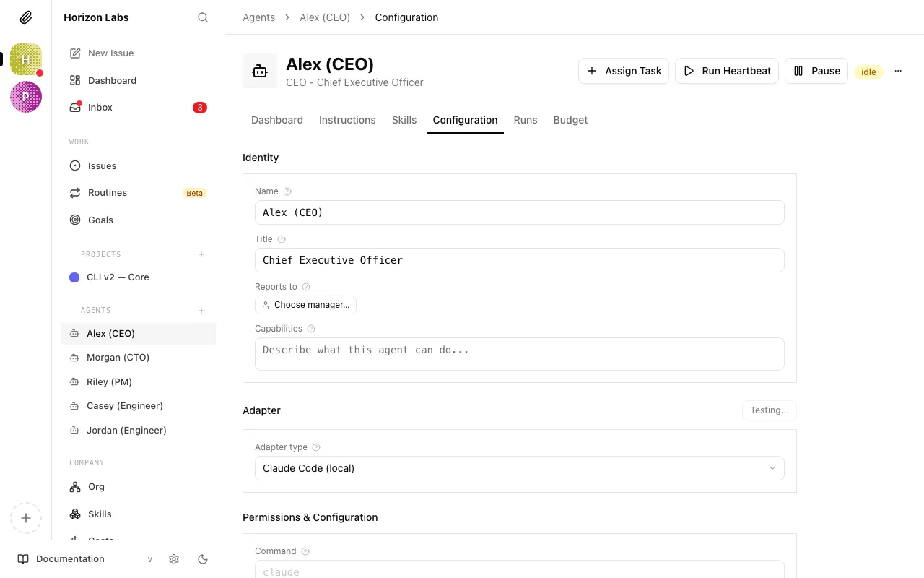The image size is (924, 578).
Task: Click into the Capabilities text area
Action: pos(520,354)
